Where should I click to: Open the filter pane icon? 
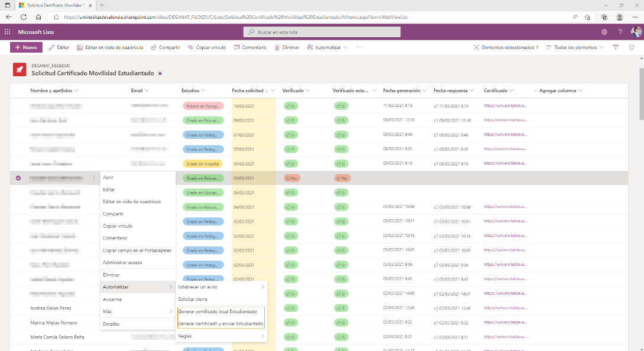616,47
